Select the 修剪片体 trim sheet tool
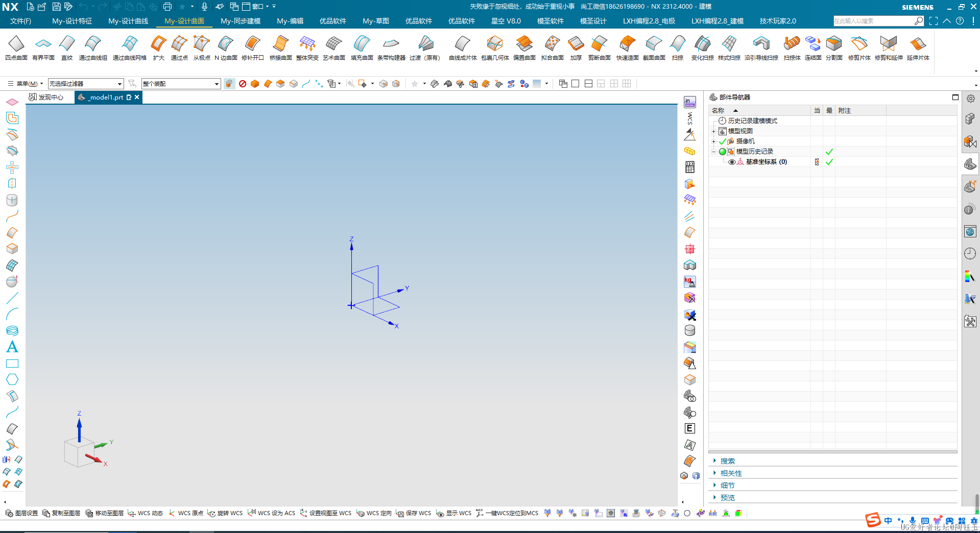This screenshot has width=980, height=533. (859, 48)
